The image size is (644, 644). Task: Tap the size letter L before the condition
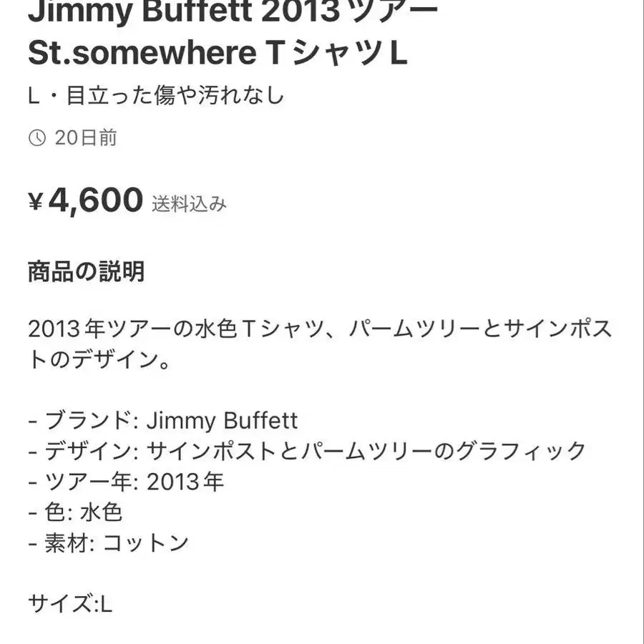(x=34, y=97)
